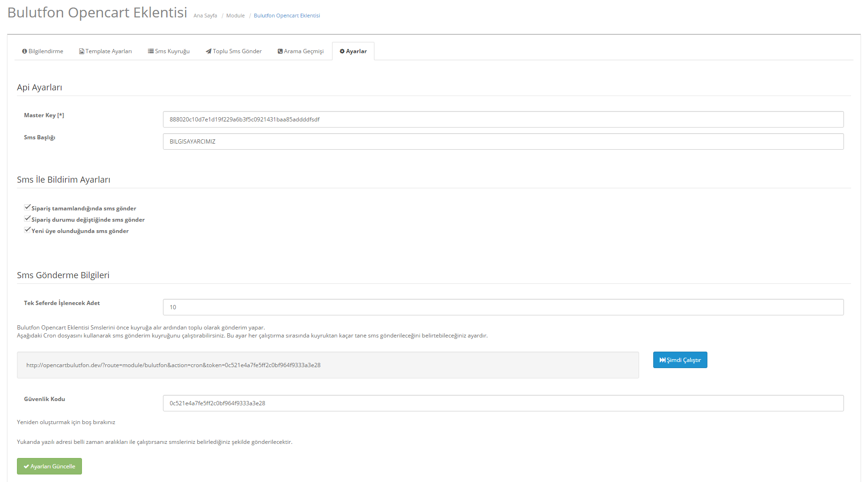The height and width of the screenshot is (482, 868).
Task: Switch to Template Ayarları tab
Action: click(105, 51)
